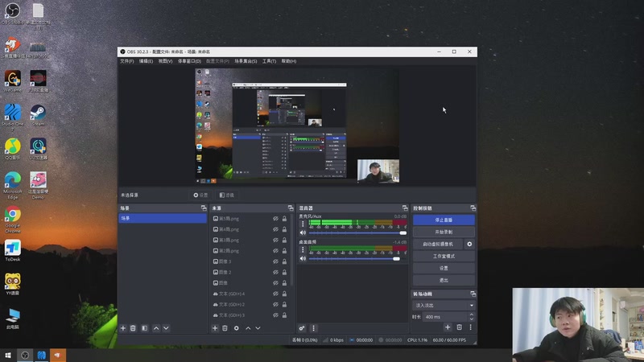Open the 编辑(E) menu
Viewport: 644px width, 362px height.
(x=146, y=61)
